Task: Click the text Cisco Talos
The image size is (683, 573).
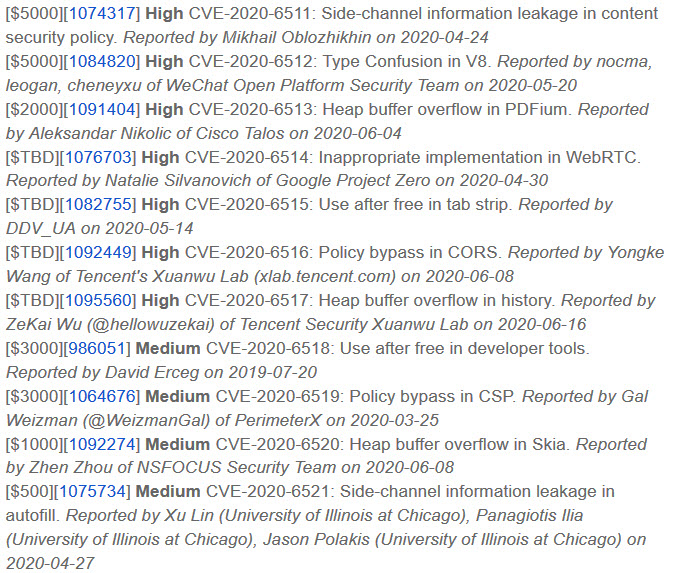Action: click(240, 133)
